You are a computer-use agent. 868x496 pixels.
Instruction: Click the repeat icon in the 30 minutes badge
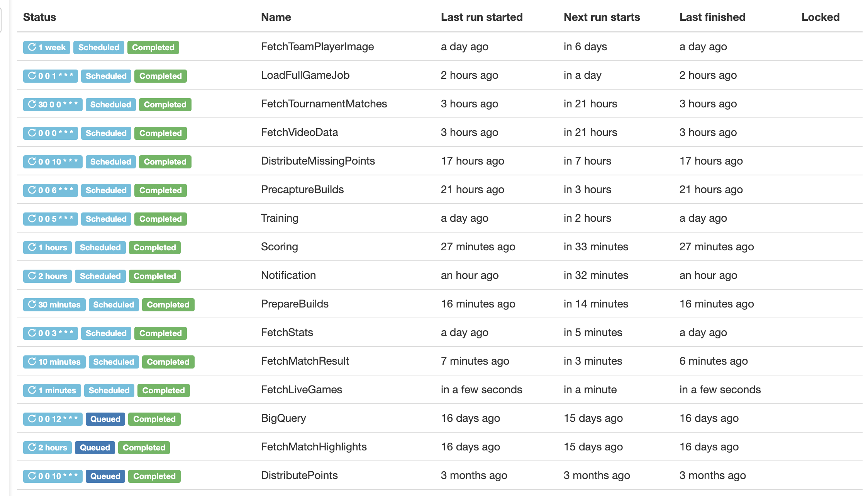tap(32, 304)
